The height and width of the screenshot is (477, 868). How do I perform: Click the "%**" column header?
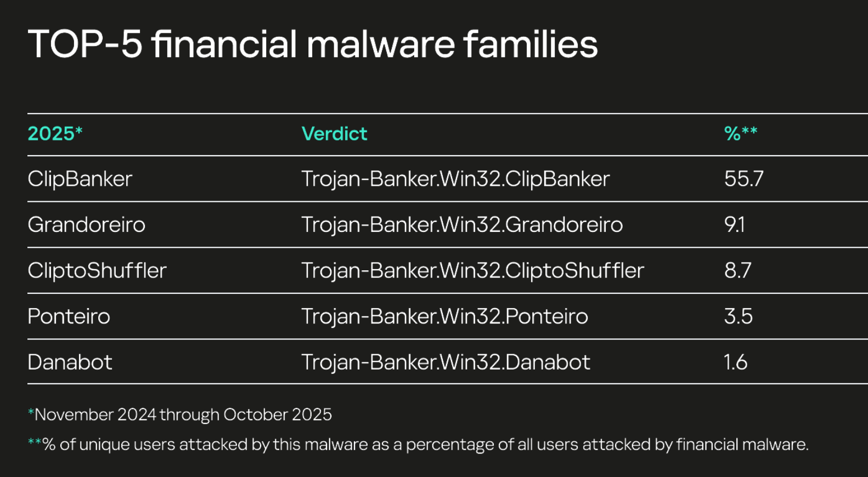(x=740, y=133)
